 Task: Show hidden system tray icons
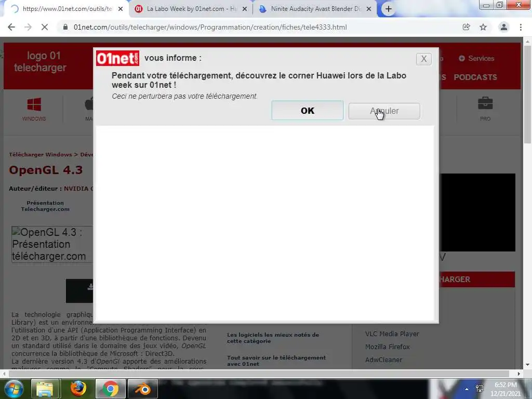coord(467,389)
